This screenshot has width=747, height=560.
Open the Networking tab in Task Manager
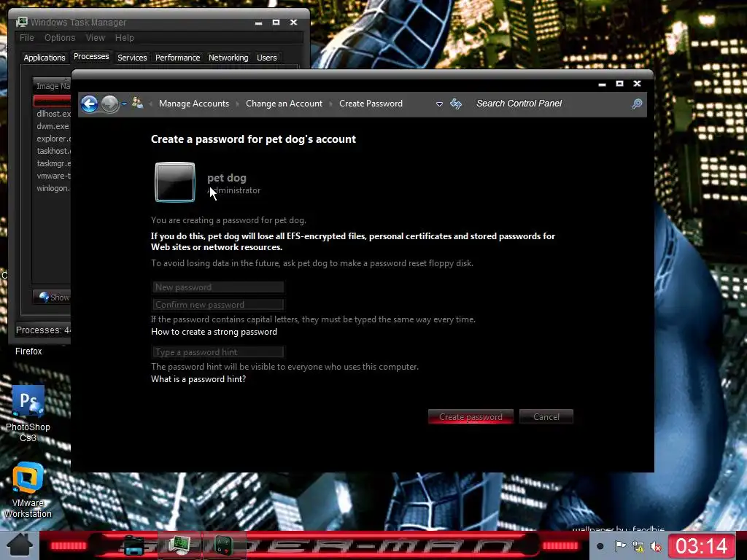click(x=228, y=58)
